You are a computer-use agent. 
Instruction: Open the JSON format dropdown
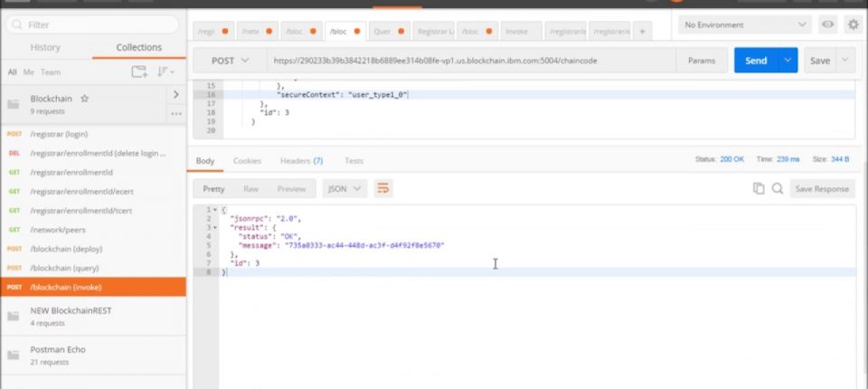(x=344, y=189)
